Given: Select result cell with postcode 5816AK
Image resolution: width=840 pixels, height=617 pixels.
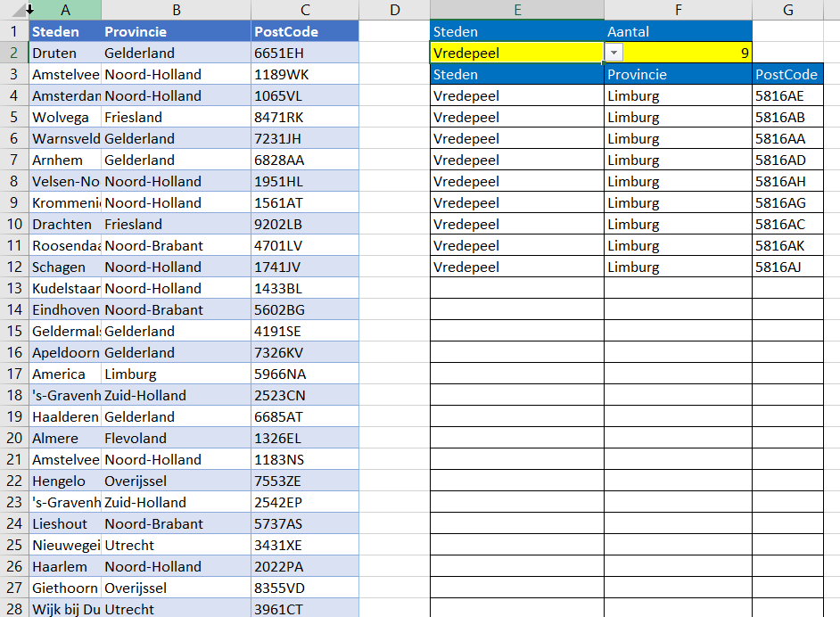Looking at the screenshot, I should tap(787, 245).
